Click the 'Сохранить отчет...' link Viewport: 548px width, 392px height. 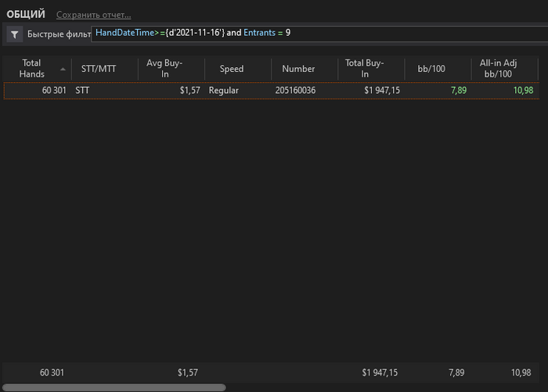pyautogui.click(x=94, y=15)
